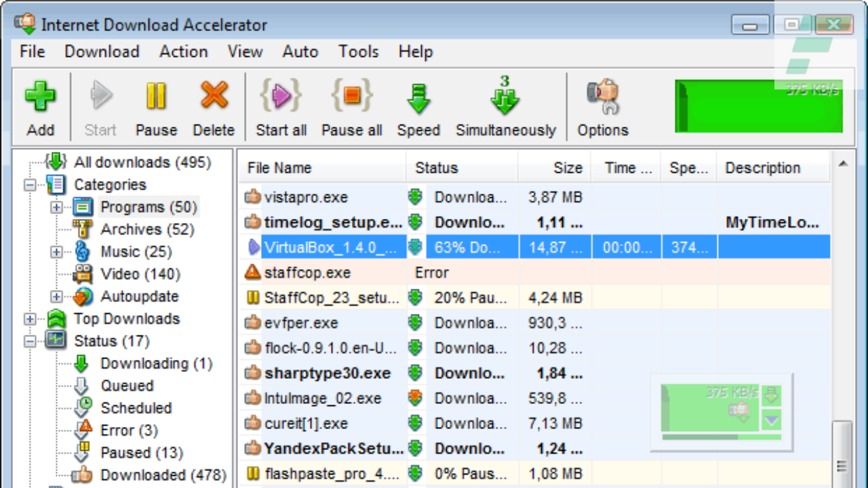The image size is (868, 488).
Task: Click the floating window's download arrow icon
Action: pyautogui.click(x=772, y=395)
